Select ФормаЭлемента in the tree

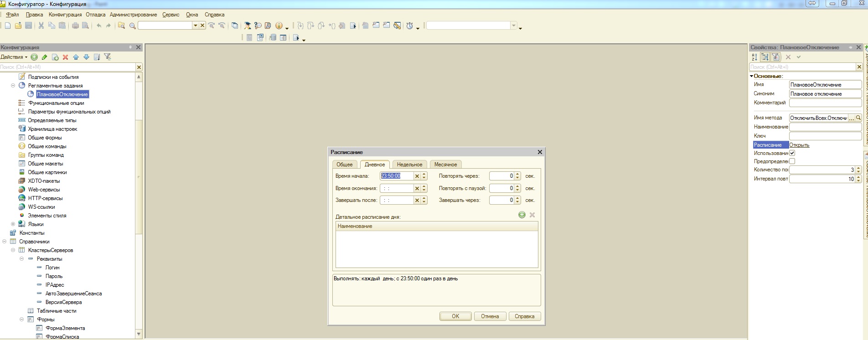pyautogui.click(x=65, y=328)
